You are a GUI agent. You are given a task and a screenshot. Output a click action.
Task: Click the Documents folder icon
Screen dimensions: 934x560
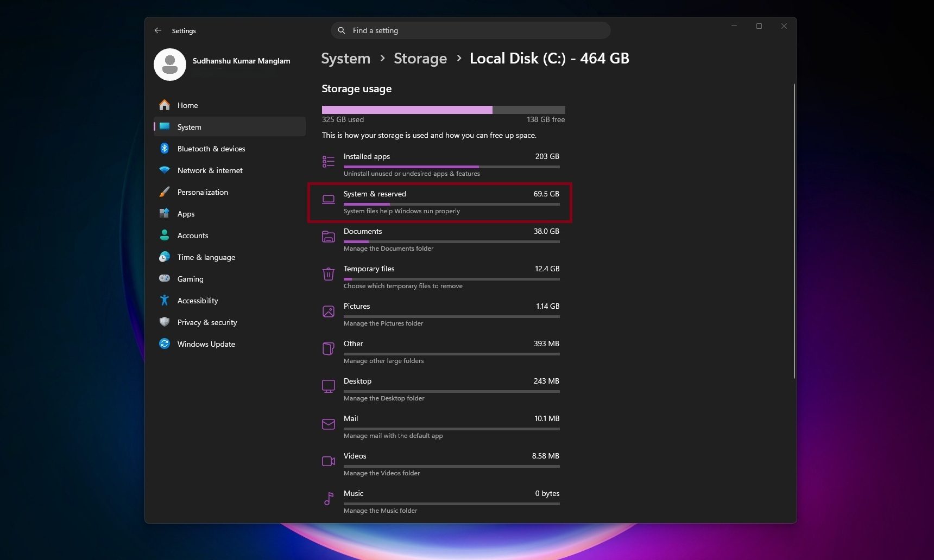(x=329, y=237)
